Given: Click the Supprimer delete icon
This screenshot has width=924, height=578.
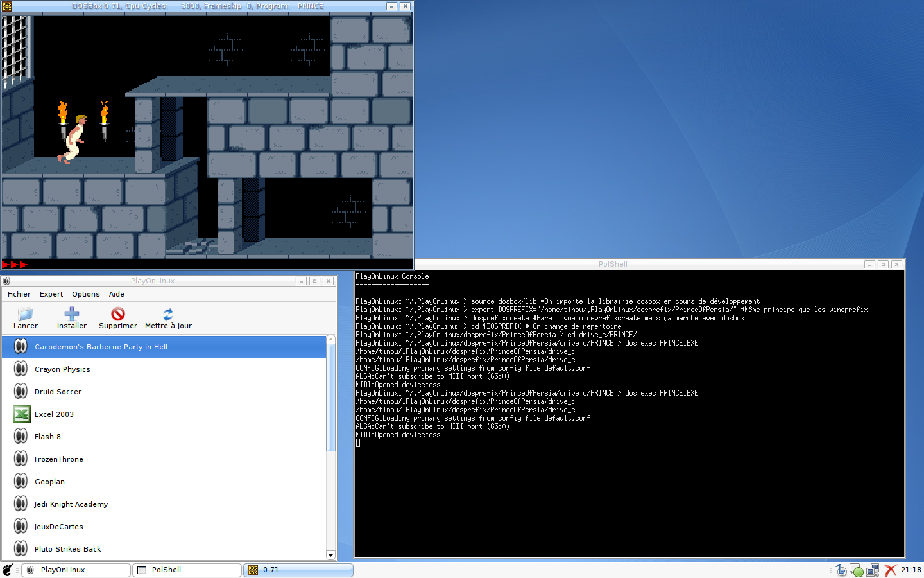Looking at the screenshot, I should click(x=118, y=314).
